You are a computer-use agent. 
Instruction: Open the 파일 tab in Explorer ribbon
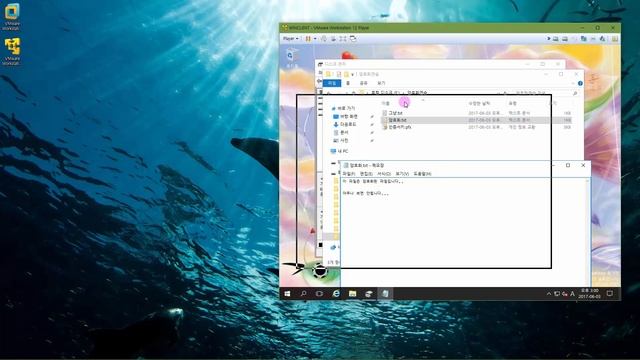point(332,83)
